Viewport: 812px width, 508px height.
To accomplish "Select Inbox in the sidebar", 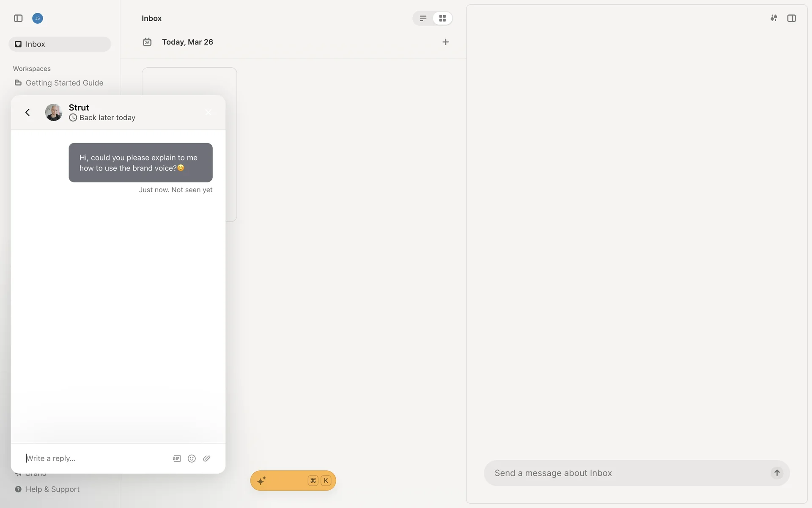I will pos(60,44).
